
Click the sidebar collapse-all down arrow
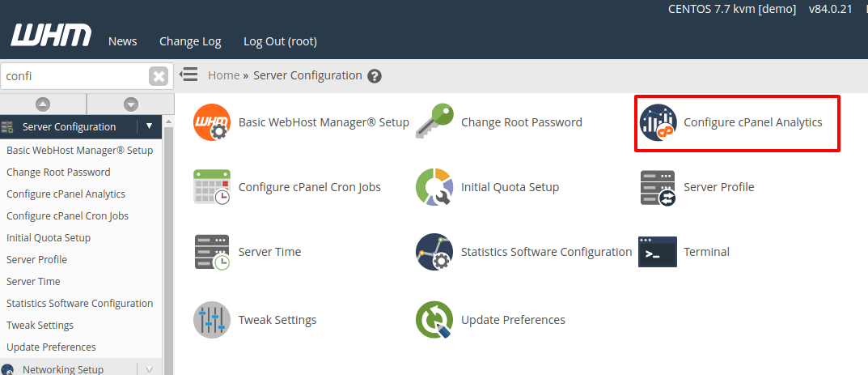click(130, 104)
